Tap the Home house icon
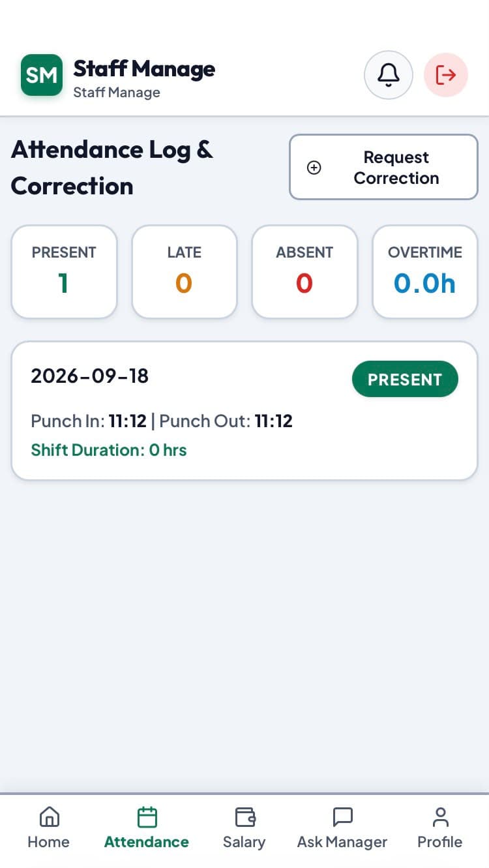This screenshot has height=868, width=489. [x=49, y=816]
